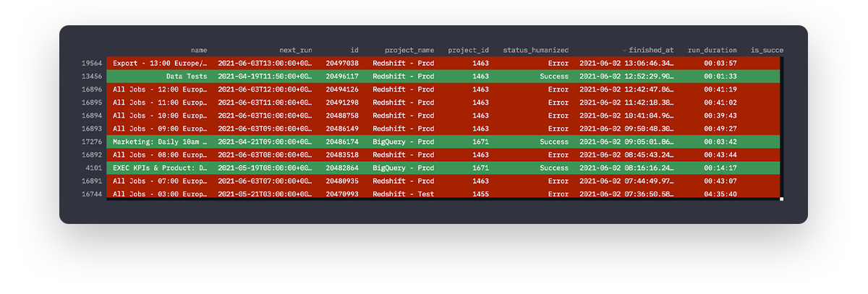Click the project_name column header

[409, 51]
